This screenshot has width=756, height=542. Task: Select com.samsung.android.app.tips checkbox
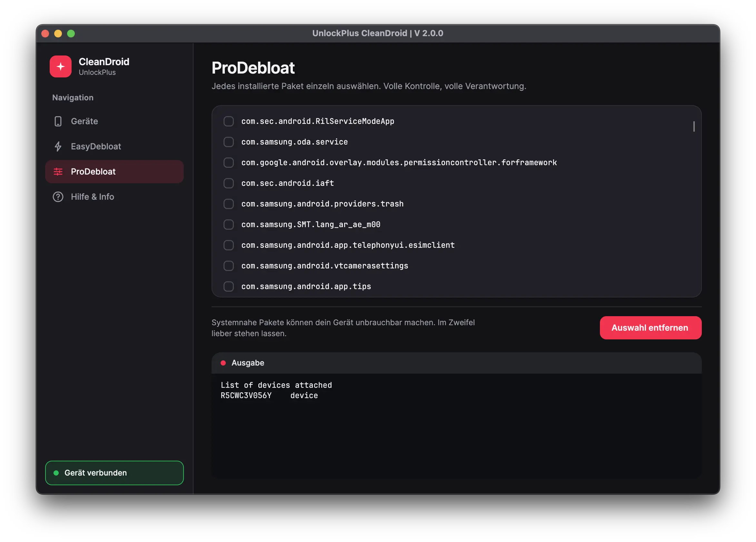coord(229,287)
